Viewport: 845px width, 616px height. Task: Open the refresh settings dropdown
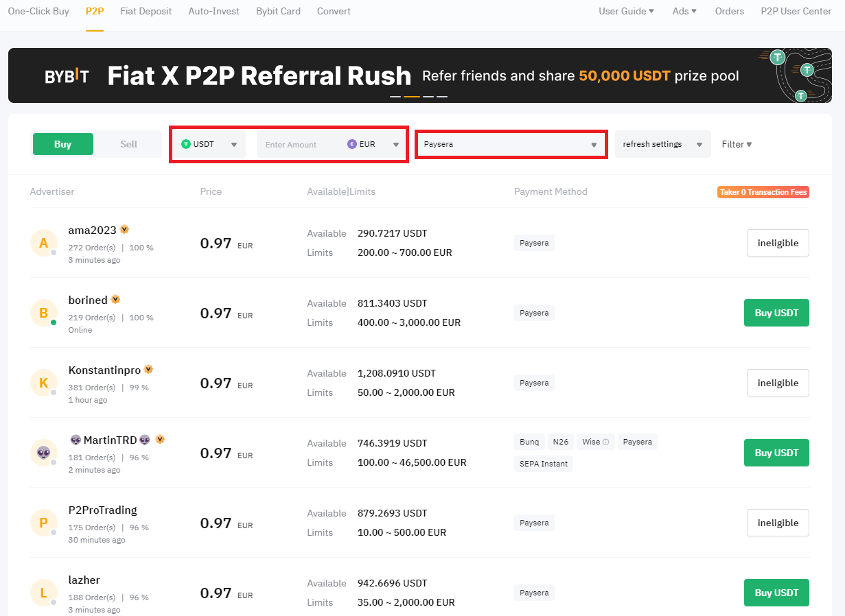point(663,144)
